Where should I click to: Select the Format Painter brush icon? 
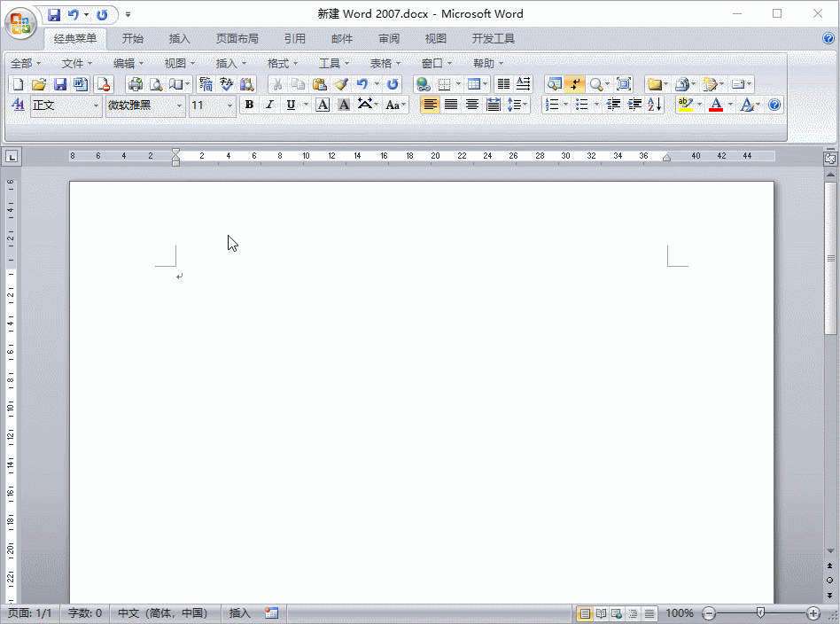[x=341, y=84]
